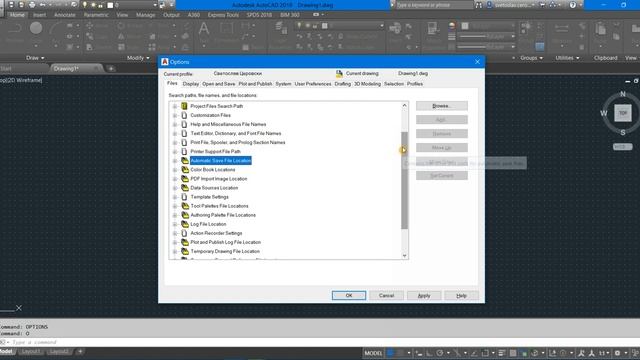Click the binoculars search icon

point(479,5)
